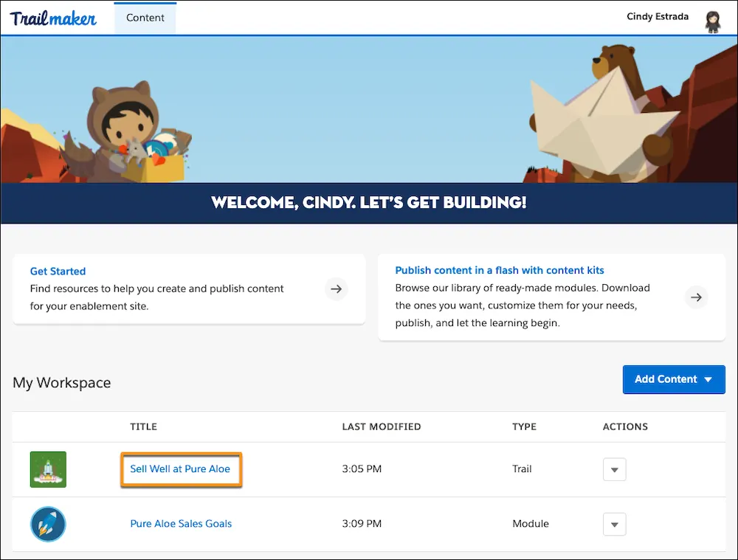738x560 pixels.
Task: Click the trail badge icon beside Sell Well
Action: [x=47, y=469]
